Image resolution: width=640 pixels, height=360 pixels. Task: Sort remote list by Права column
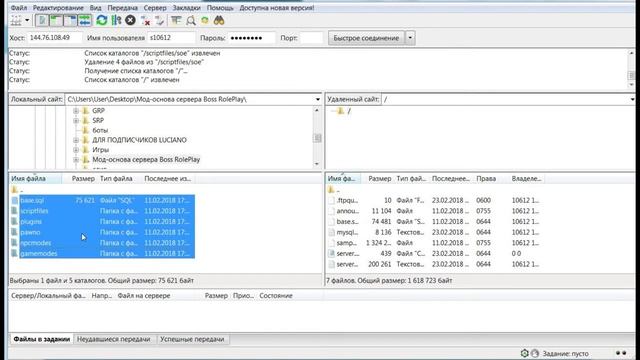(x=486, y=178)
